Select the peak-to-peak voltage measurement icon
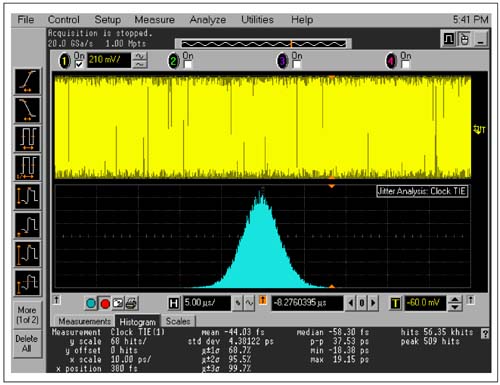 [27, 196]
